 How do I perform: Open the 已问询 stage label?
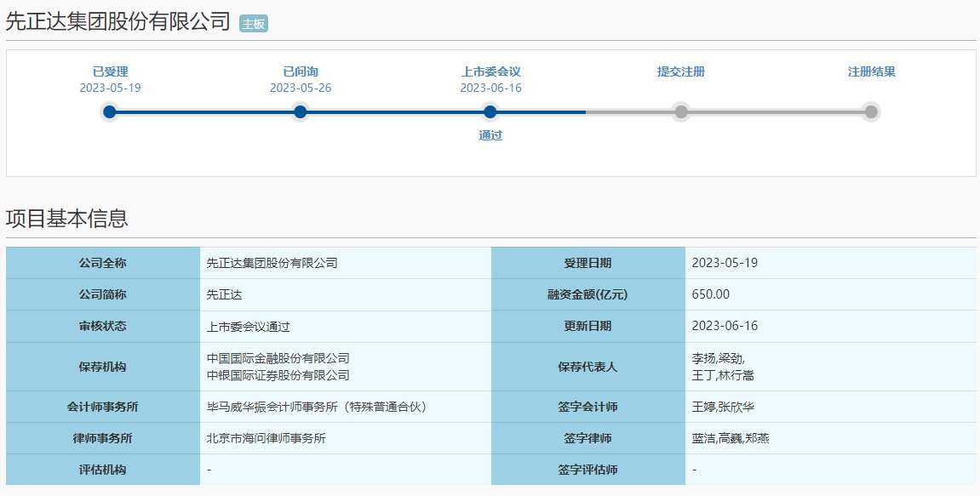[x=300, y=71]
